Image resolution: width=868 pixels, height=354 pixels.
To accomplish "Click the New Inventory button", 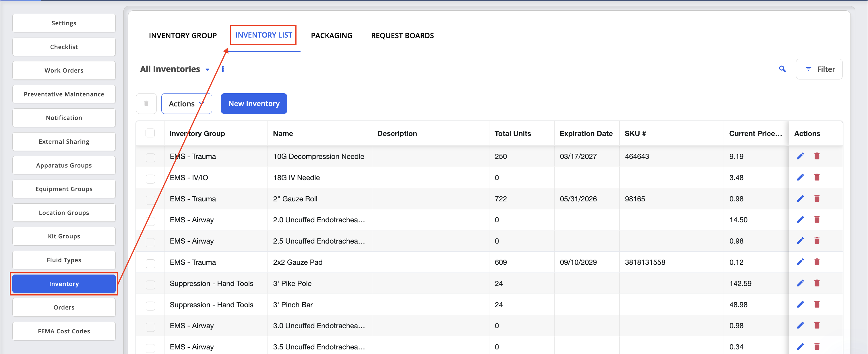I will click(254, 103).
